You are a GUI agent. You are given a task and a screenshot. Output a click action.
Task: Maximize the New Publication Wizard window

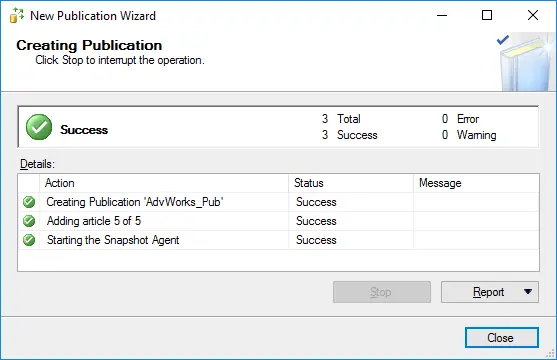(487, 15)
